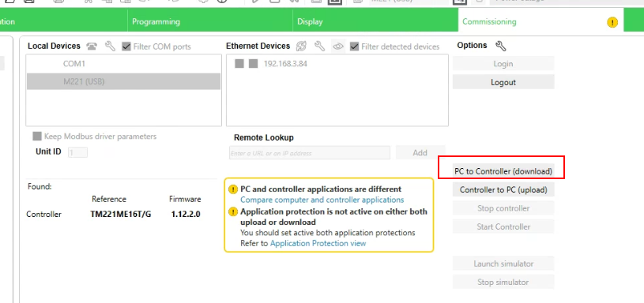
Task: Click the Login button
Action: pyautogui.click(x=503, y=64)
